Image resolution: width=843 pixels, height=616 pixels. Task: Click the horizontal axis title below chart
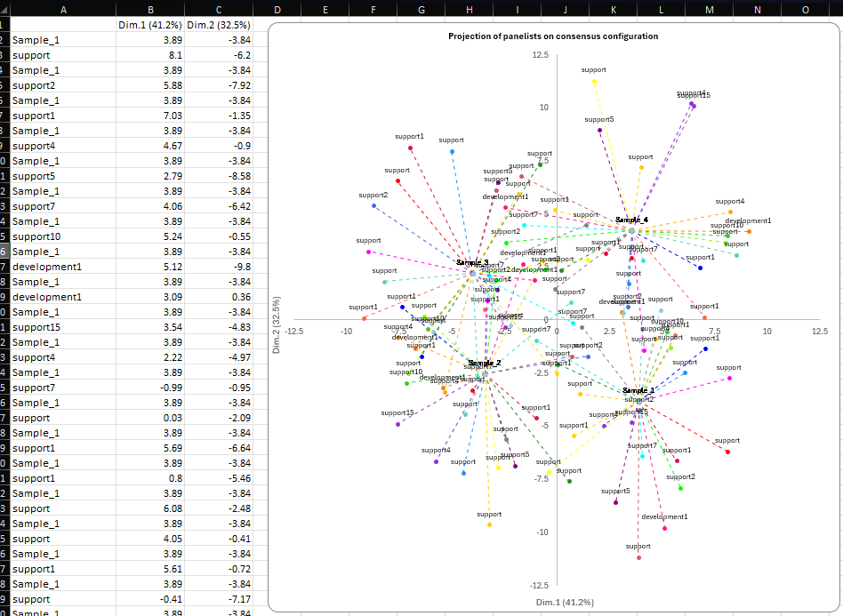(565, 603)
